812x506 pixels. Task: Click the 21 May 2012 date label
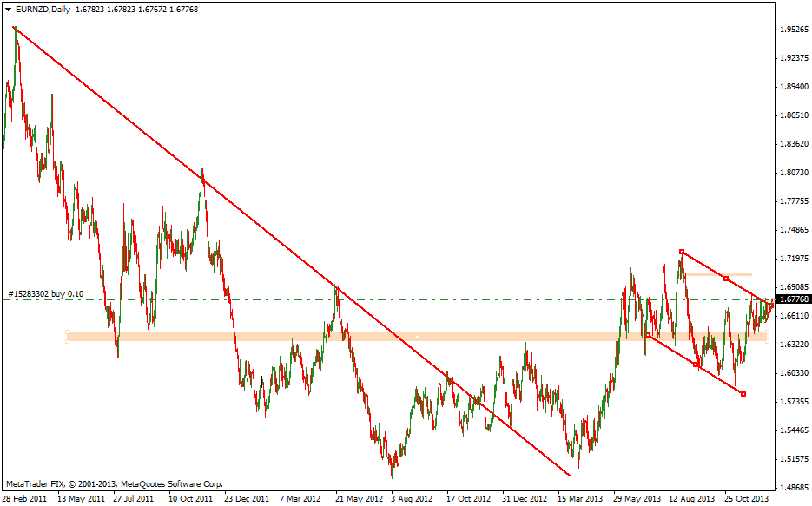tap(360, 499)
